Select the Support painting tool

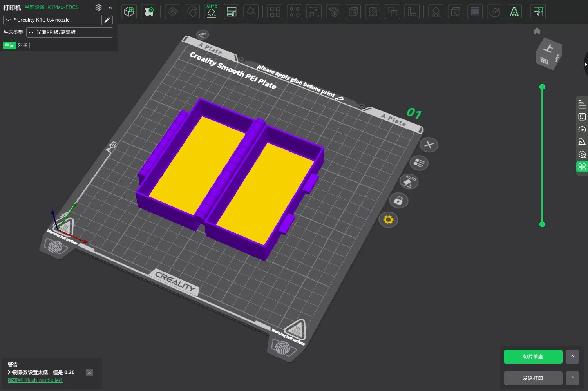pos(436,12)
